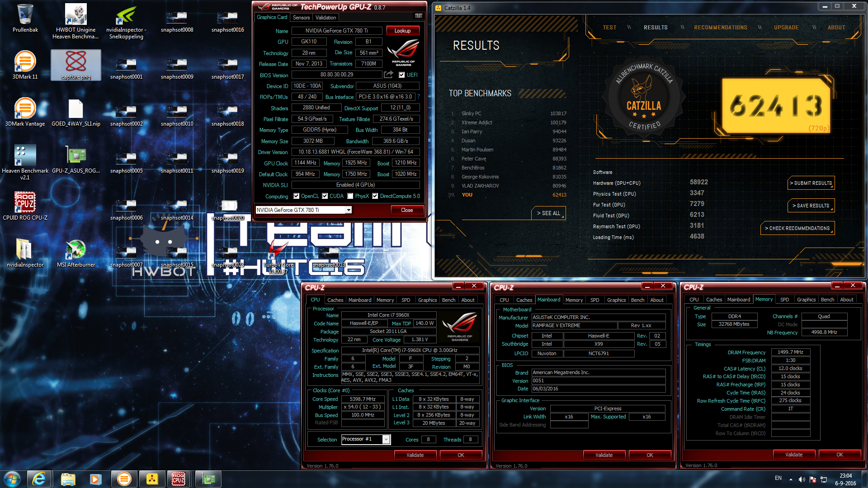Image resolution: width=868 pixels, height=488 pixels.
Task: Switch to SPD tab in Memory CPU-Z window
Action: [x=784, y=300]
